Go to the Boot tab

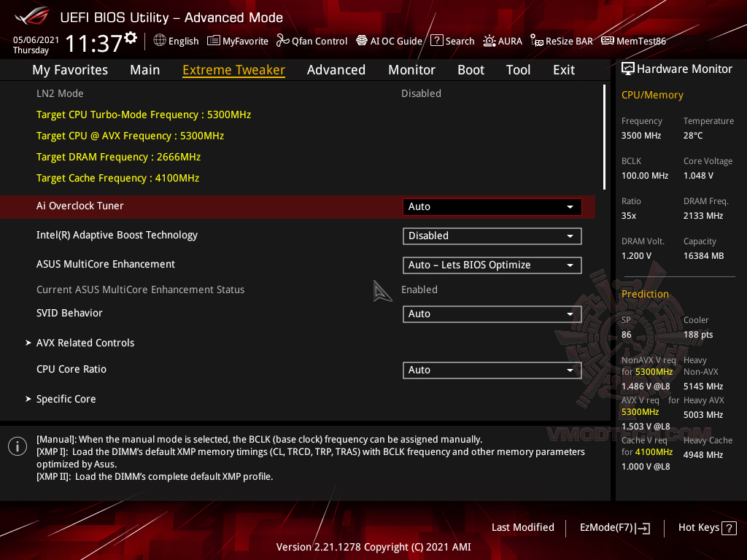click(x=471, y=69)
